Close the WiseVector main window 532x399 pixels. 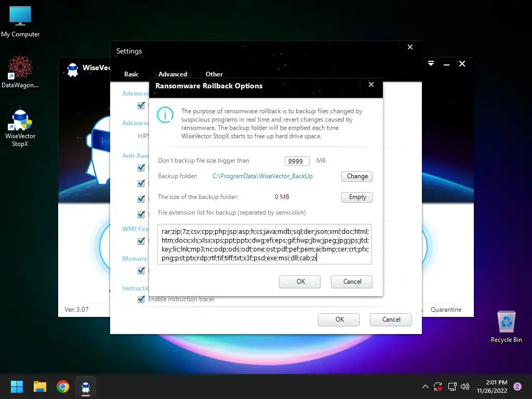coord(462,64)
